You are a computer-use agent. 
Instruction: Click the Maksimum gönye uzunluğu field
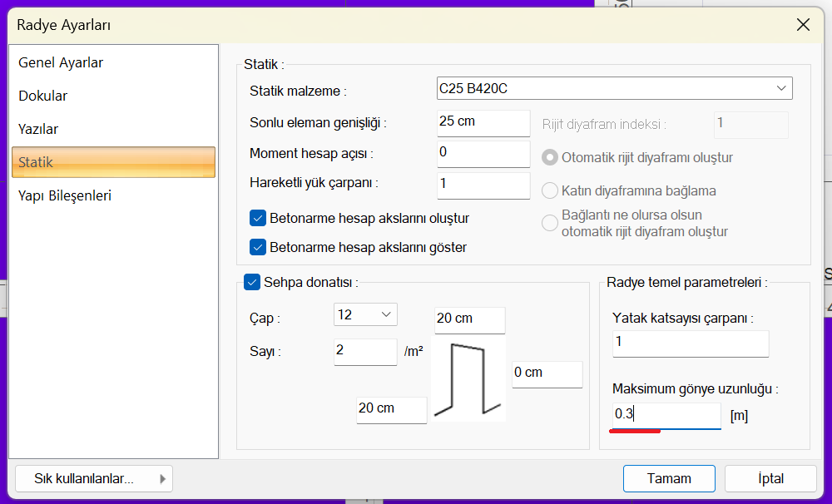click(666, 415)
